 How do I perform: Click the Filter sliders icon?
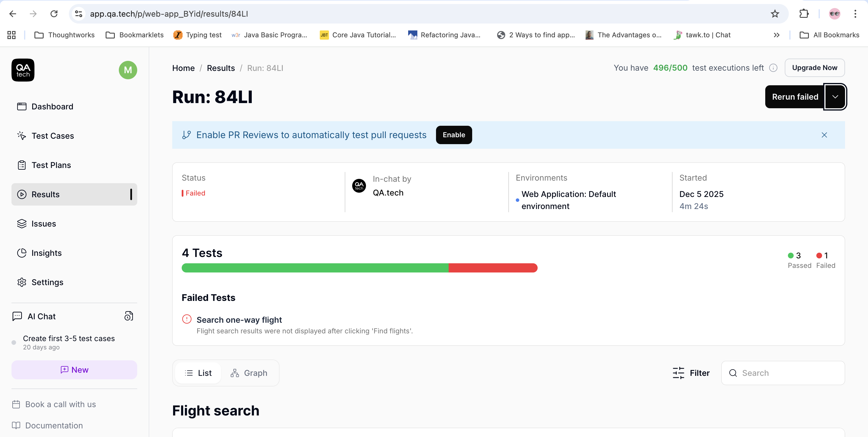tap(678, 373)
